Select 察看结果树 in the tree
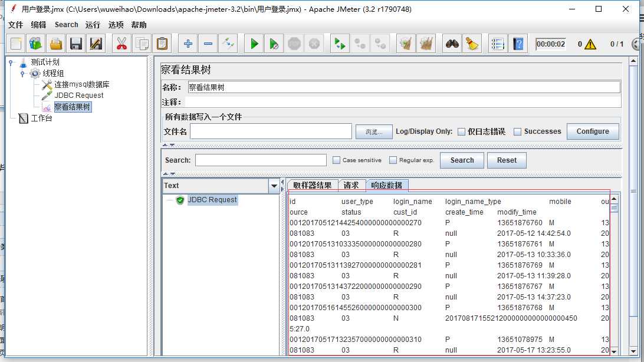Viewport: 644px width, 362px height. pyautogui.click(x=73, y=107)
